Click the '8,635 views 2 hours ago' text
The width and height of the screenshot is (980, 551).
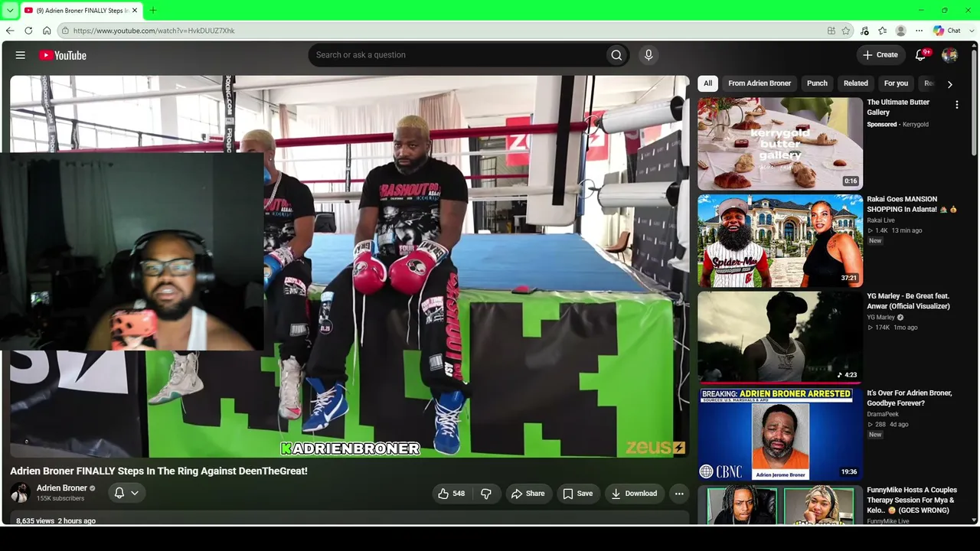pyautogui.click(x=56, y=521)
